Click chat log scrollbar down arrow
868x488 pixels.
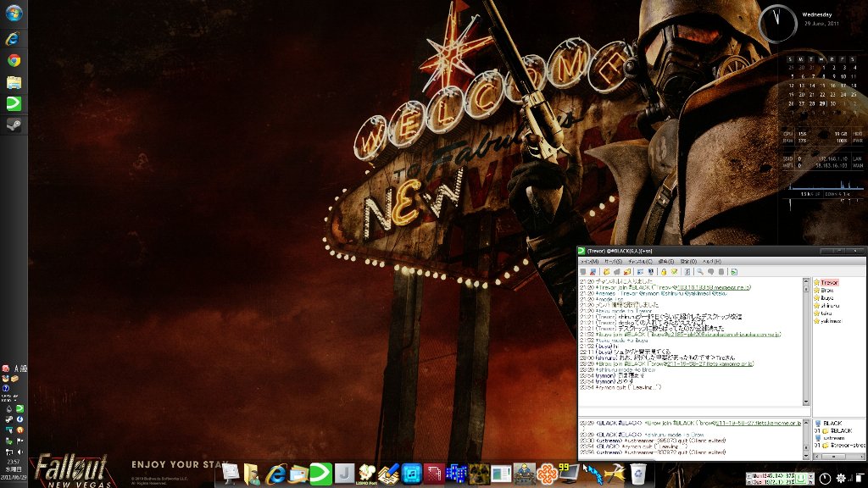click(x=806, y=402)
